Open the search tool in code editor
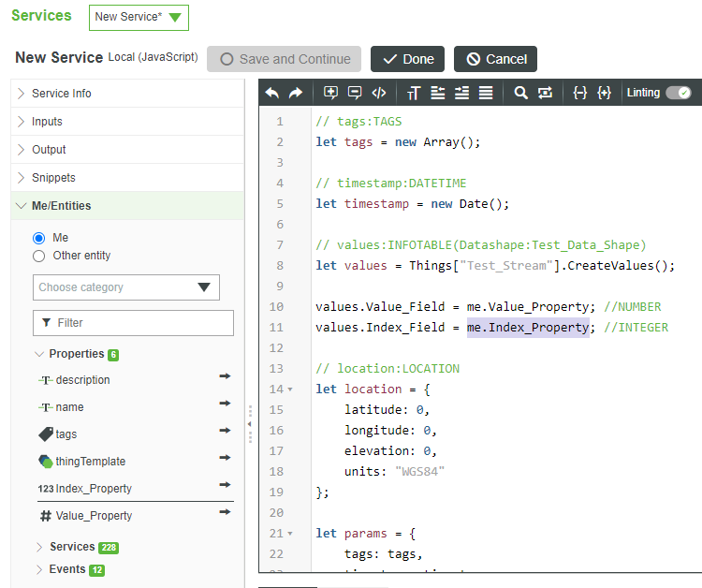The image size is (702, 588). coord(521,93)
